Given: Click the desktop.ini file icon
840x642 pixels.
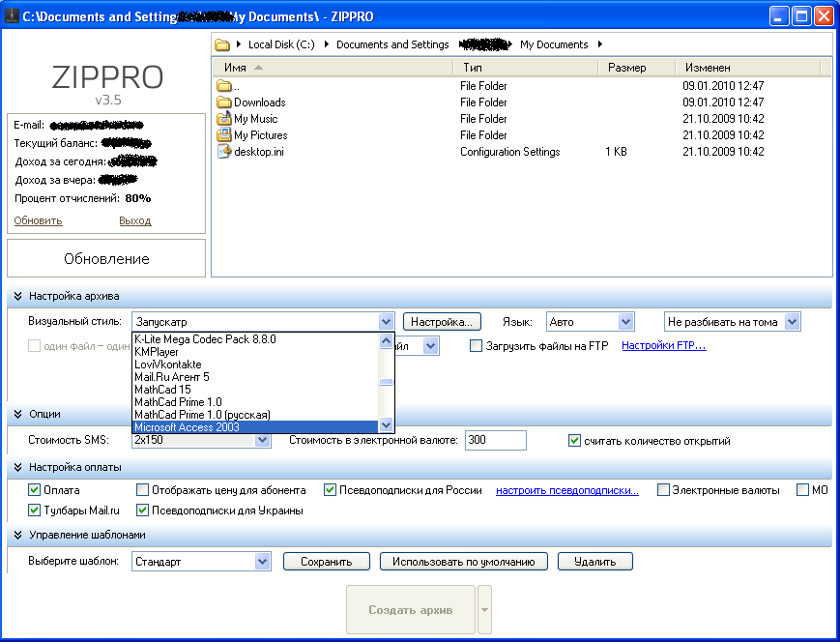Looking at the screenshot, I should tap(224, 152).
